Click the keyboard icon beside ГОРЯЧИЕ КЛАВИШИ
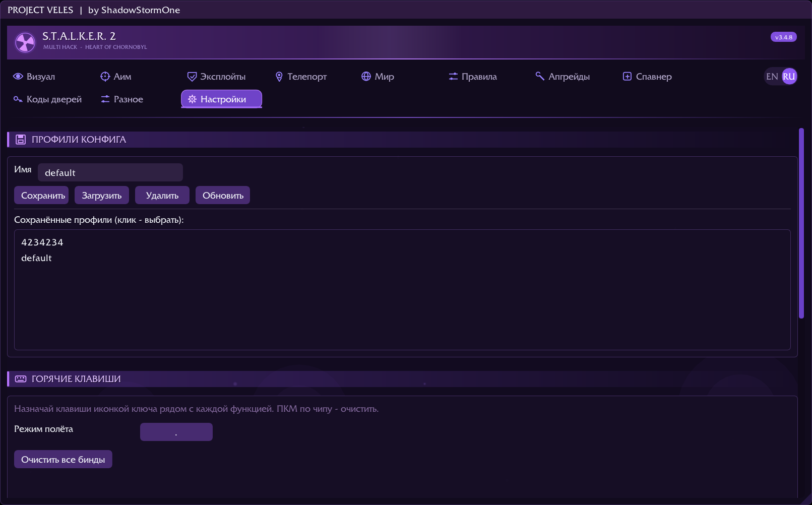This screenshot has height=505, width=812. 21,379
